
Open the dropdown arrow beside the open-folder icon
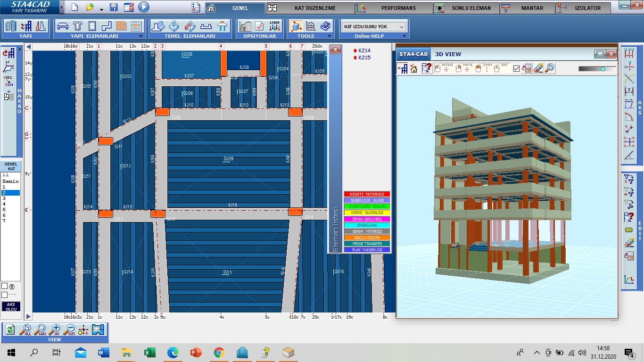coord(102,9)
